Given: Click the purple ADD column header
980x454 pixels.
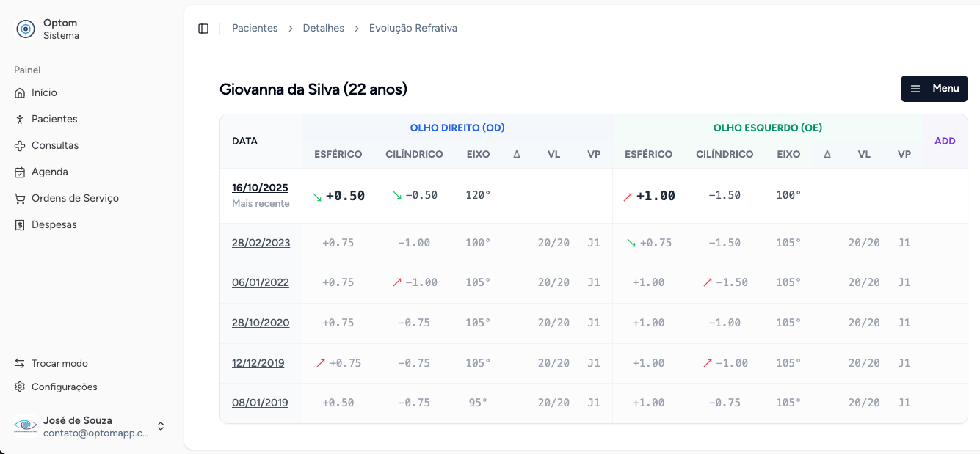Looking at the screenshot, I should click(x=945, y=141).
